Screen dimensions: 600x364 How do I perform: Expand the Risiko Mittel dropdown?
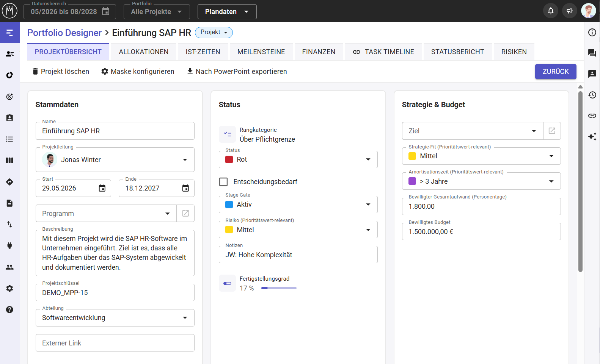click(x=298, y=230)
